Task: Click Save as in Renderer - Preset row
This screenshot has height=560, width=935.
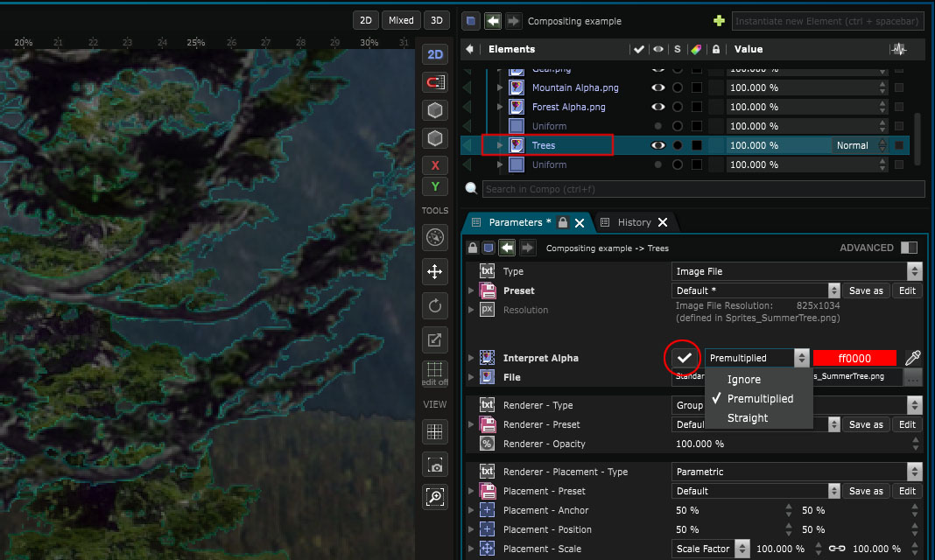Action: (866, 424)
